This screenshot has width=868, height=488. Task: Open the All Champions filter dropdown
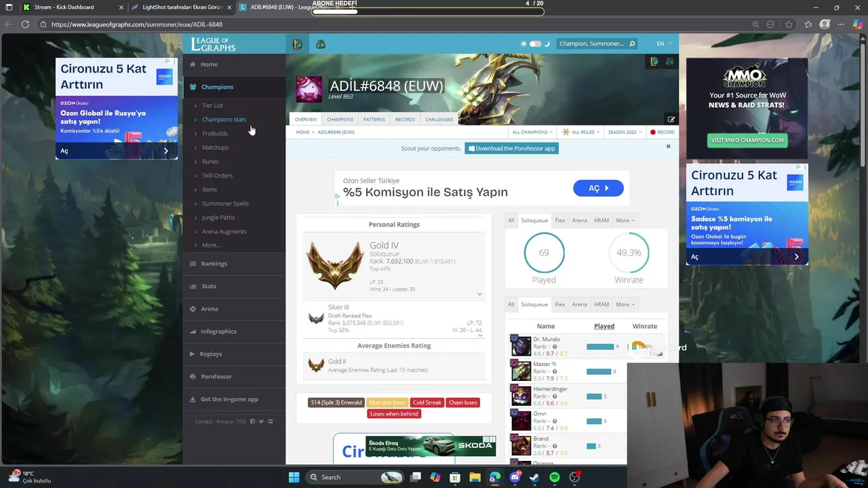pyautogui.click(x=532, y=132)
